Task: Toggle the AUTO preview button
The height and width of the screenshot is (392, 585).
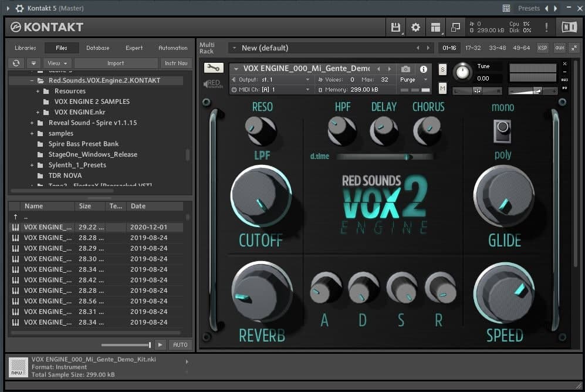Action: 180,344
